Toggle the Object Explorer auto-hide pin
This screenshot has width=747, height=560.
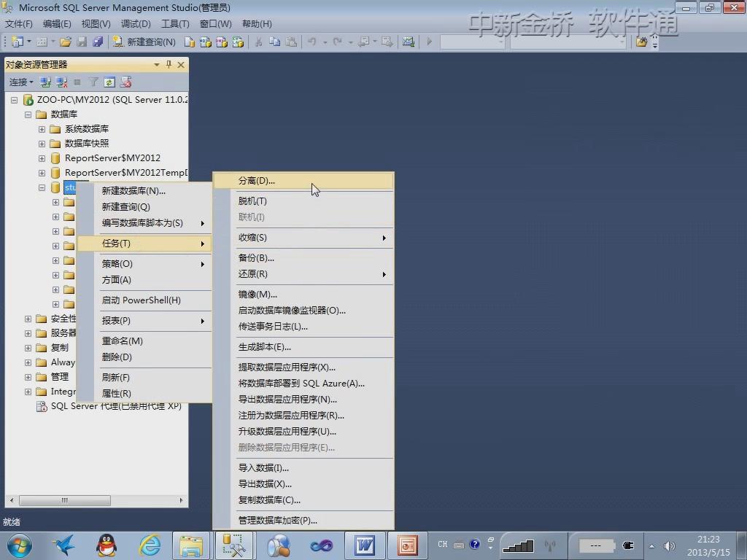pyautogui.click(x=169, y=64)
